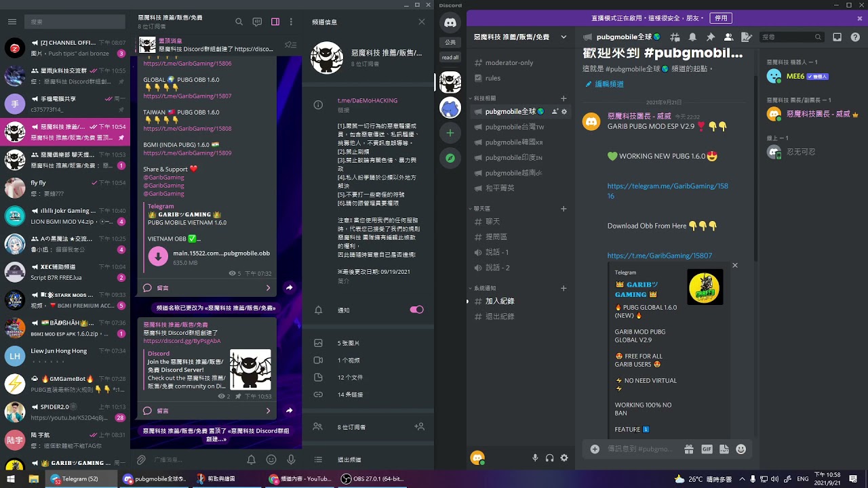This screenshot has width=868, height=488.
Task: Click Discord read all button
Action: (x=450, y=58)
